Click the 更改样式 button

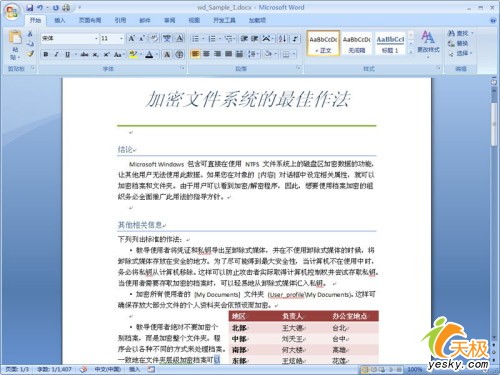pos(428,43)
